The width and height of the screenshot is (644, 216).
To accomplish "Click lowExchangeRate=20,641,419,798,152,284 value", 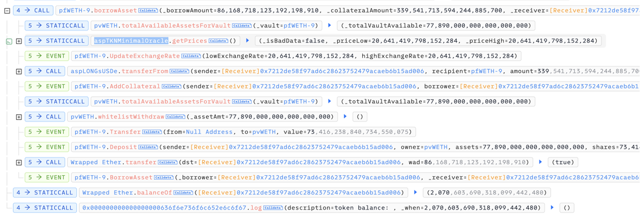I will (x=278, y=56).
